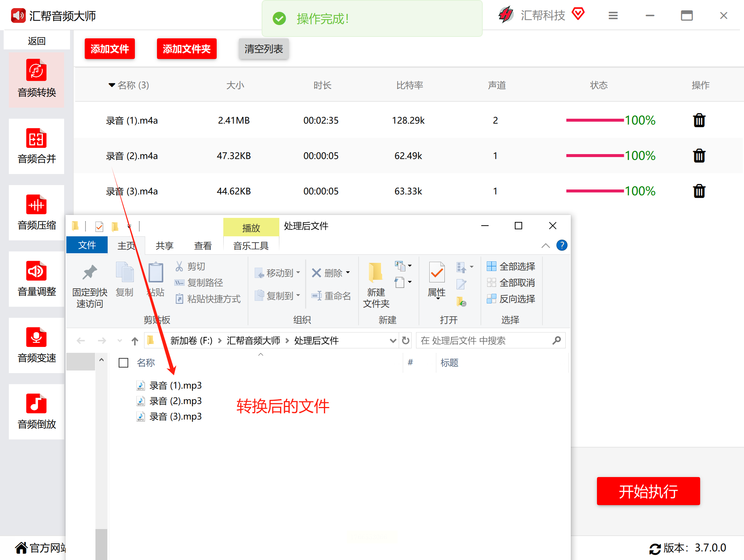
Task: Select the 音频压缩 compression tool
Action: 36,213
